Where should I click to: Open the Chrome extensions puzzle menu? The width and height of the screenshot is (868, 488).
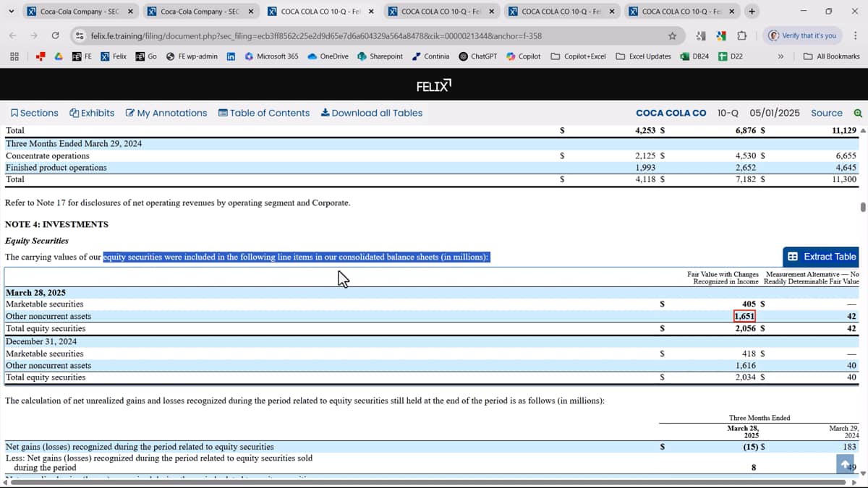(741, 35)
